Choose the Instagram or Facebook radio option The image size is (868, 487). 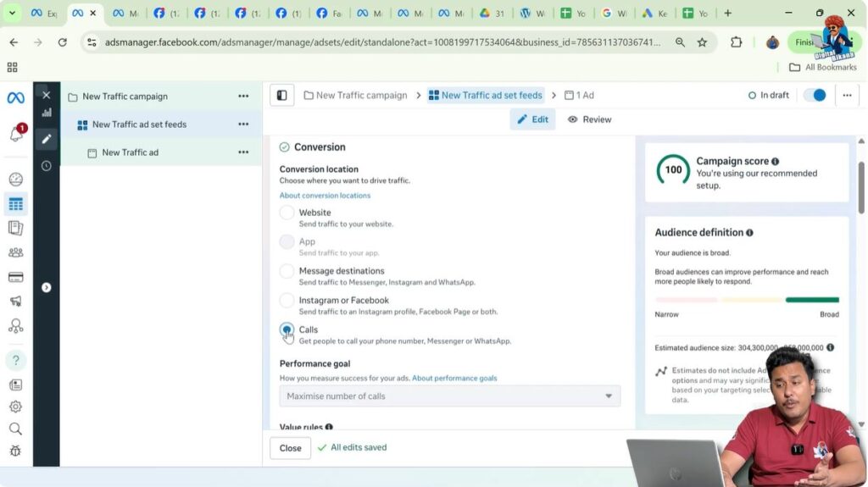click(x=287, y=301)
